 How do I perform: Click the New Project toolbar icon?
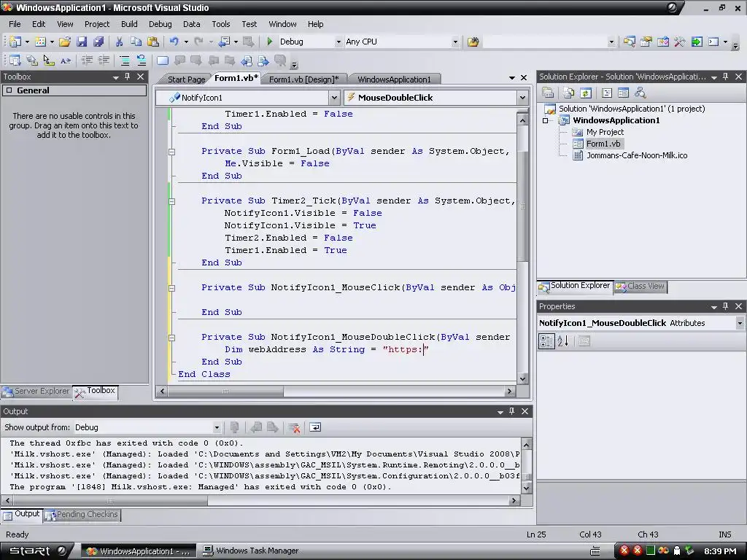[x=15, y=42]
